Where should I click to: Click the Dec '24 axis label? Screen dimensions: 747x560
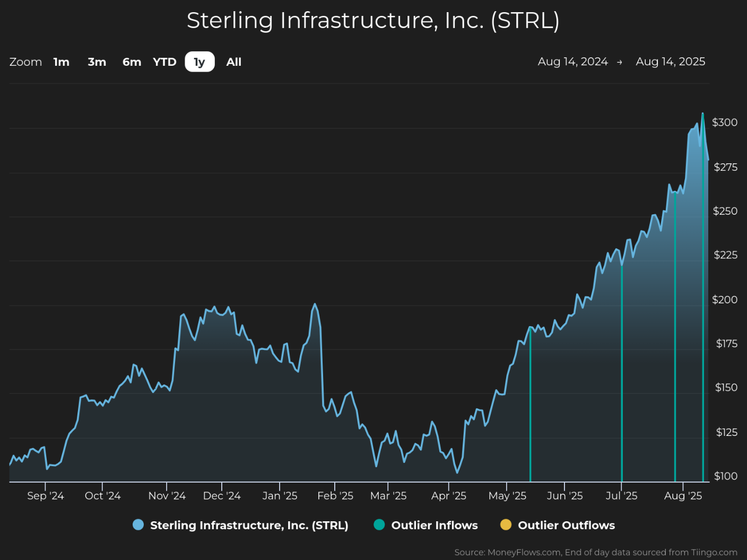pos(222,496)
